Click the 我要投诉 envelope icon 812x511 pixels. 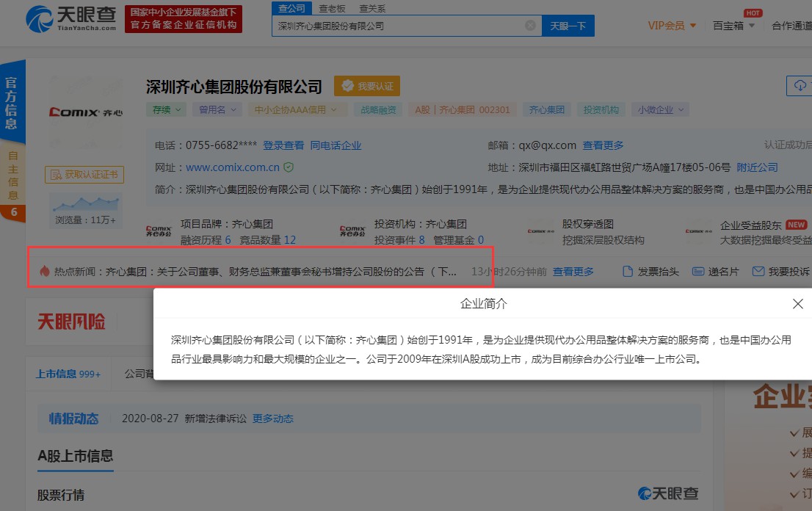pos(758,272)
